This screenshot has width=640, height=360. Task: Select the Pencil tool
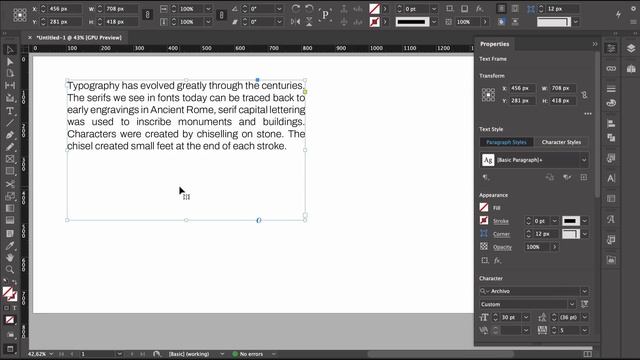pyautogui.click(x=10, y=147)
